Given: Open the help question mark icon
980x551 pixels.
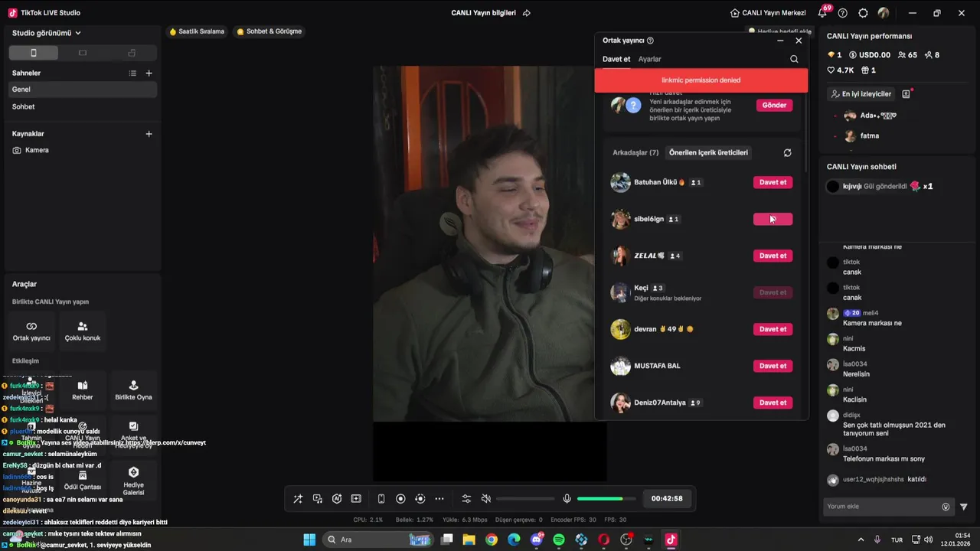Looking at the screenshot, I should (843, 13).
